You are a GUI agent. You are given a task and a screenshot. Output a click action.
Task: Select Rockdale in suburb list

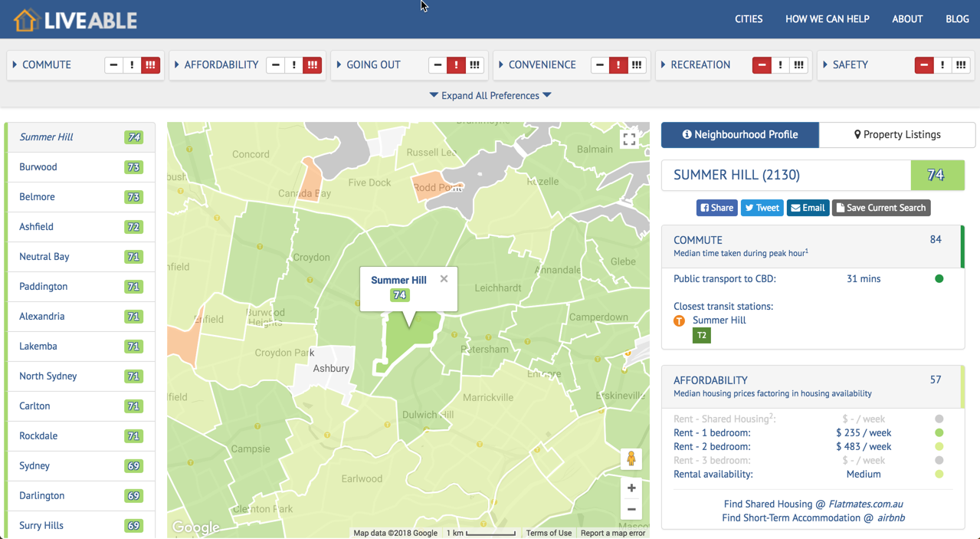coord(81,436)
